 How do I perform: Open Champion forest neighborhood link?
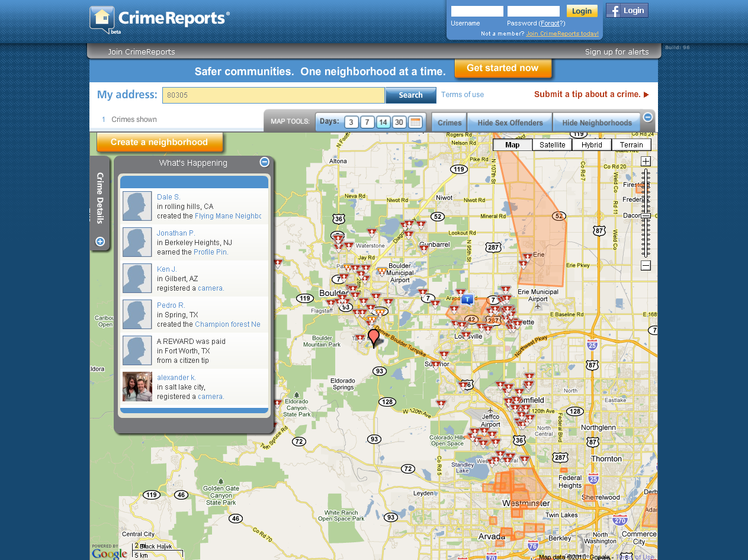click(228, 324)
